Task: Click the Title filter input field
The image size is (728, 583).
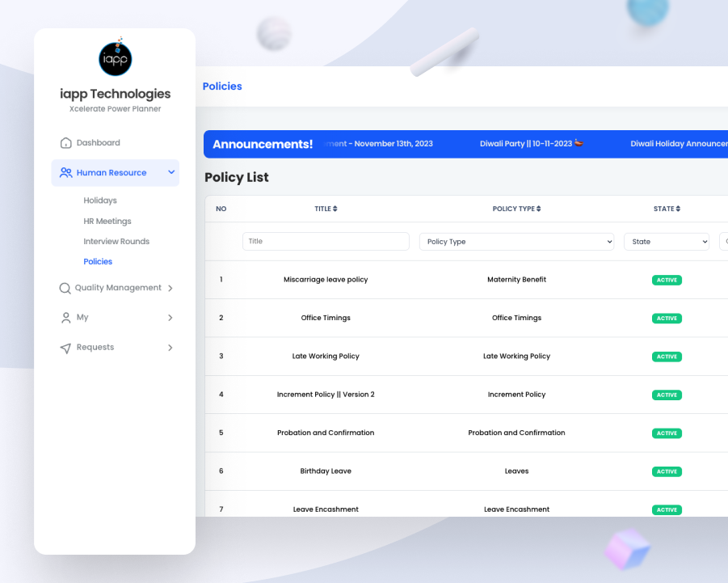Action: (x=326, y=241)
